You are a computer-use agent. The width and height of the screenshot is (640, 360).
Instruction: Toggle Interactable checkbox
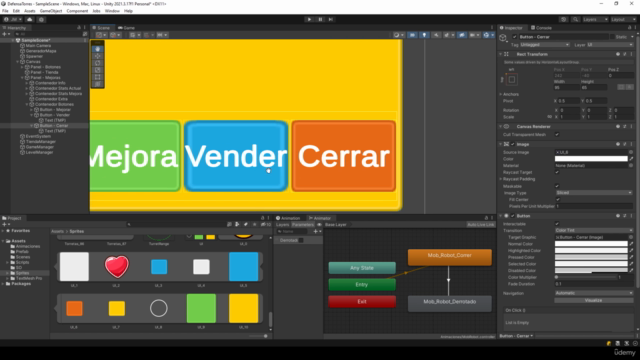(x=557, y=224)
